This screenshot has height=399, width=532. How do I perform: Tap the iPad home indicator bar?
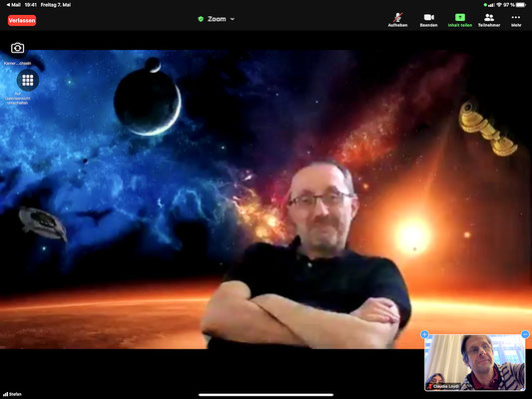pyautogui.click(x=266, y=395)
